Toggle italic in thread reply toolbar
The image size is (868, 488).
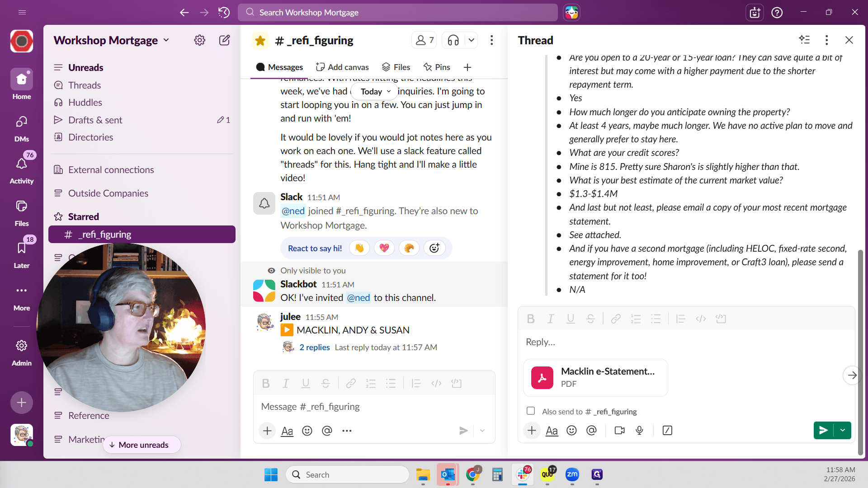pyautogui.click(x=551, y=319)
